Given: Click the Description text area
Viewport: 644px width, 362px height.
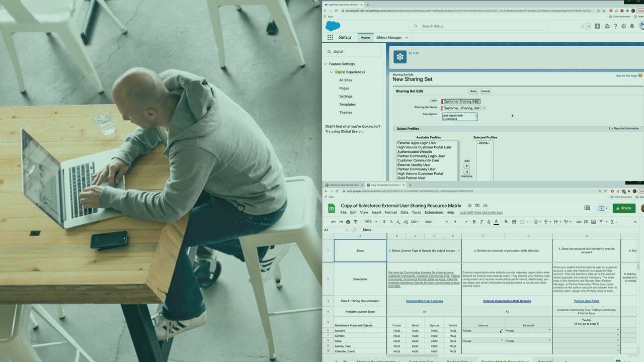Looking at the screenshot, I should (460, 117).
